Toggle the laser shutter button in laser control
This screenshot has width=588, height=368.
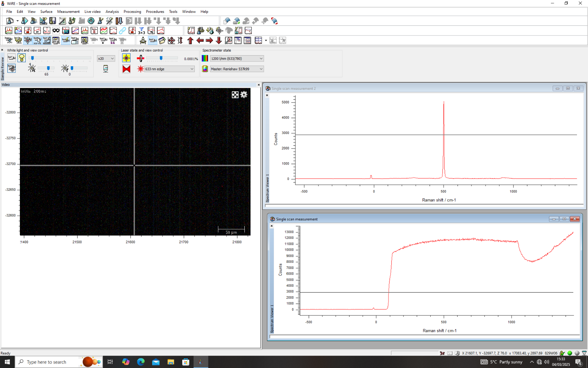(126, 58)
